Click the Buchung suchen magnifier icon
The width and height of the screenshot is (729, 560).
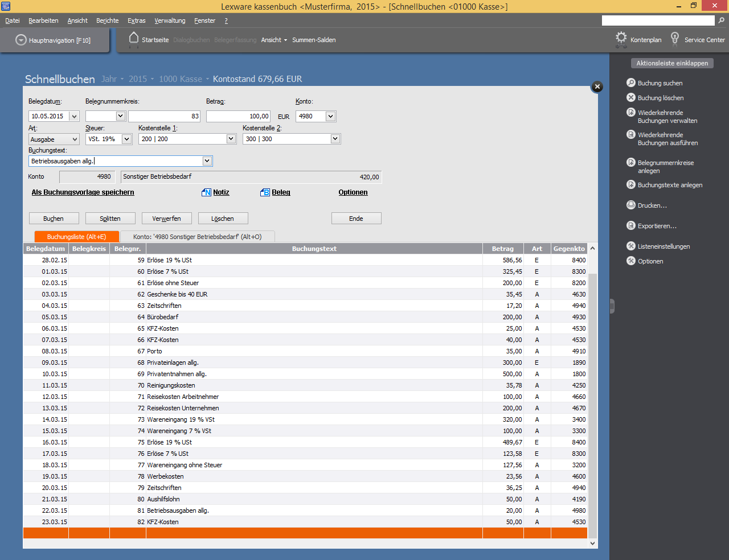coord(630,83)
